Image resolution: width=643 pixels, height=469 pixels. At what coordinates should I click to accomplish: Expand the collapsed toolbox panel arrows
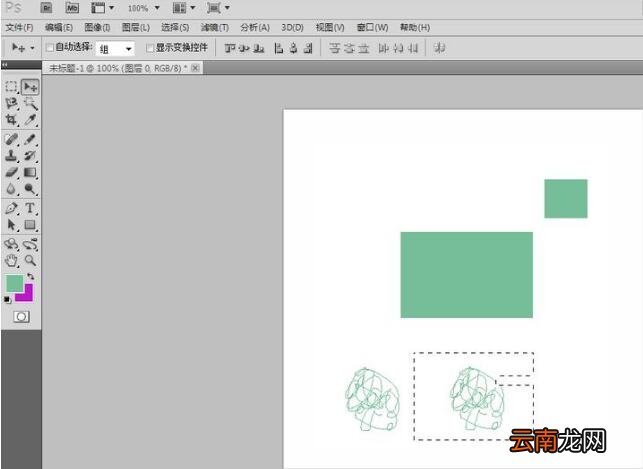5,65
